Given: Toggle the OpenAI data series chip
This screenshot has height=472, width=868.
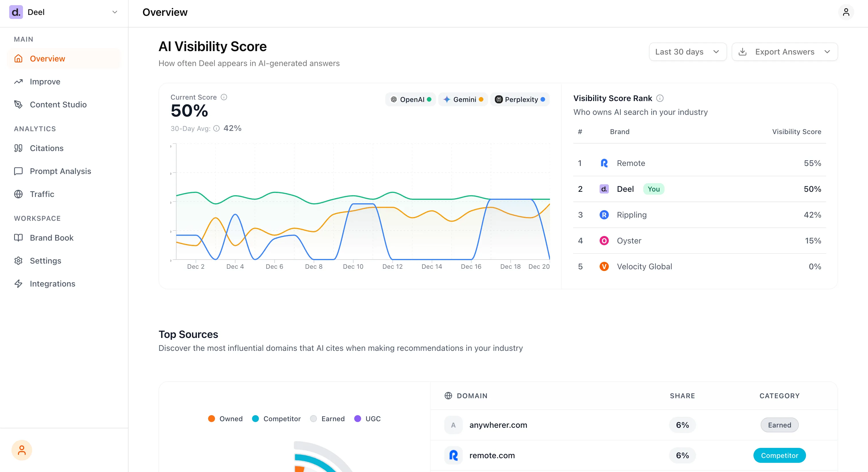Looking at the screenshot, I should pos(410,99).
